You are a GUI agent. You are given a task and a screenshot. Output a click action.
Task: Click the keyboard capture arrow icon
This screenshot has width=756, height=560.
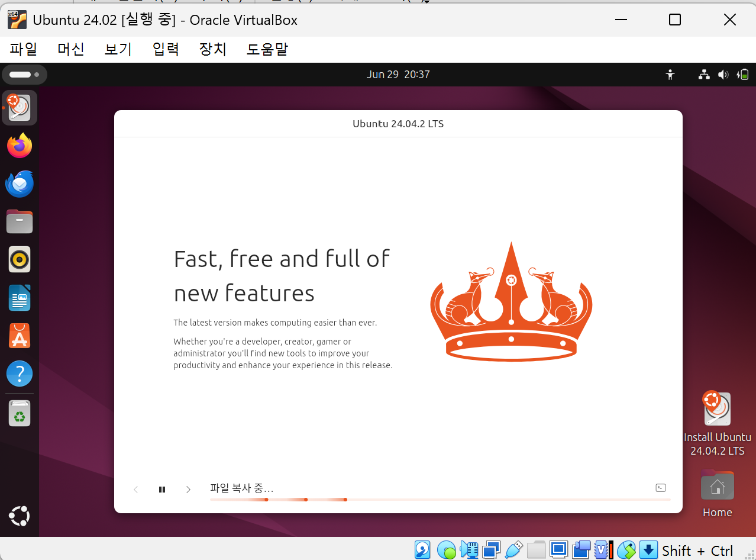[648, 550]
